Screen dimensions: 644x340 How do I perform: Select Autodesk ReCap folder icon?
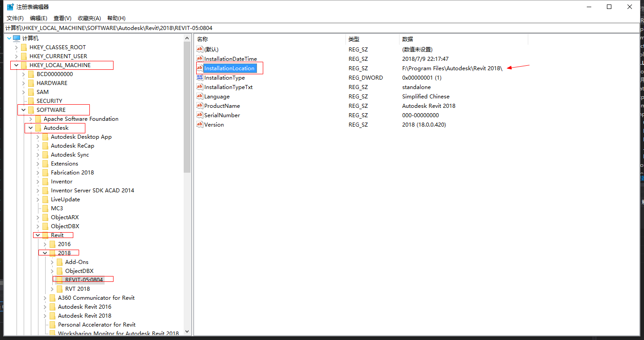[x=45, y=146]
